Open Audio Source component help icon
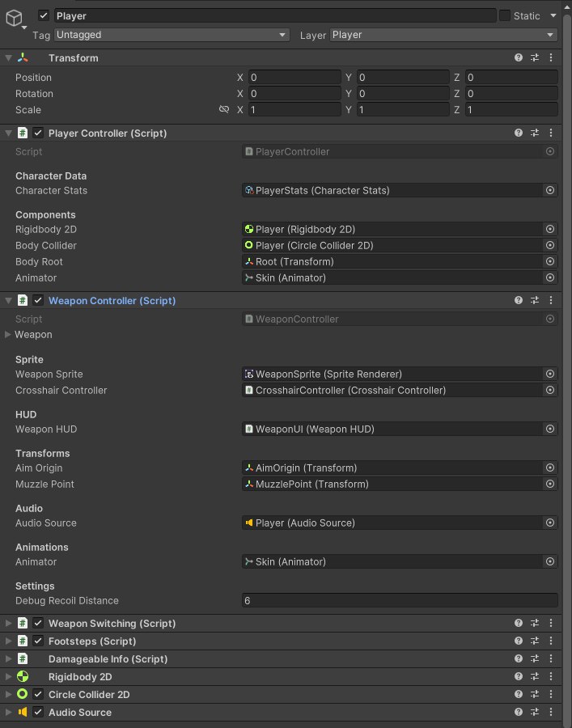This screenshot has height=728, width=572. click(519, 712)
